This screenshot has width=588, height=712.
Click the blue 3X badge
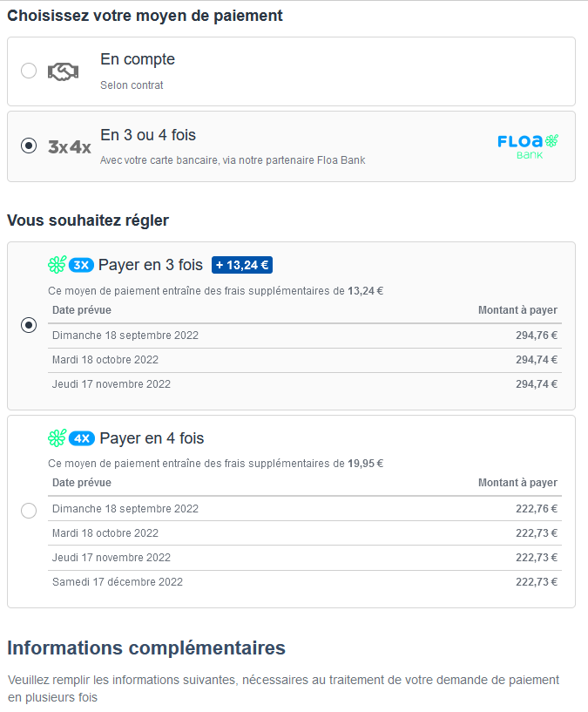click(x=81, y=265)
